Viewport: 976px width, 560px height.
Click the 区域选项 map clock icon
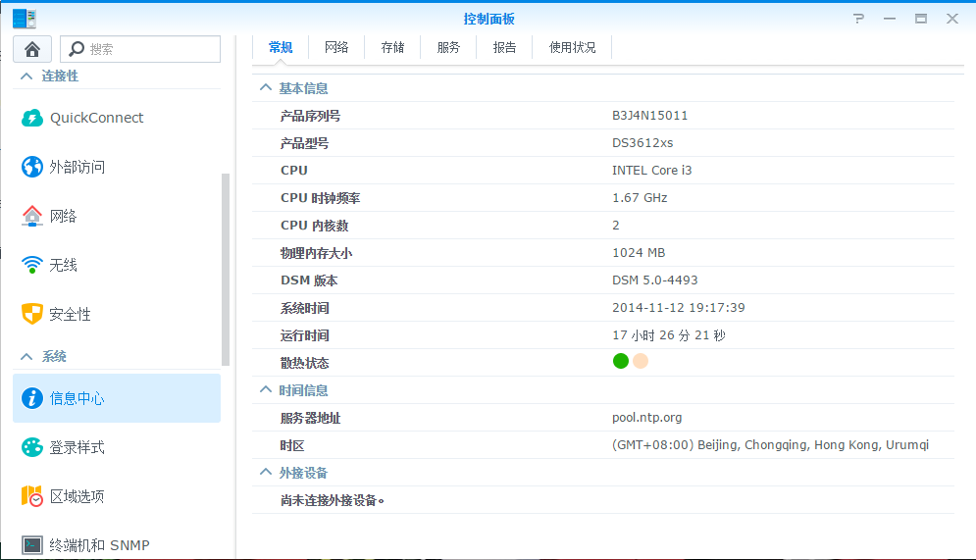pyautogui.click(x=32, y=496)
